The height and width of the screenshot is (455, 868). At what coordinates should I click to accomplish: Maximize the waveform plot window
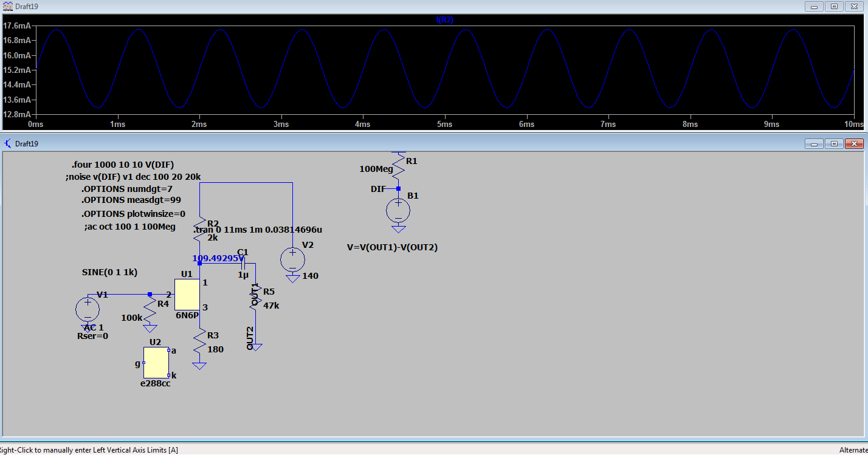point(834,6)
